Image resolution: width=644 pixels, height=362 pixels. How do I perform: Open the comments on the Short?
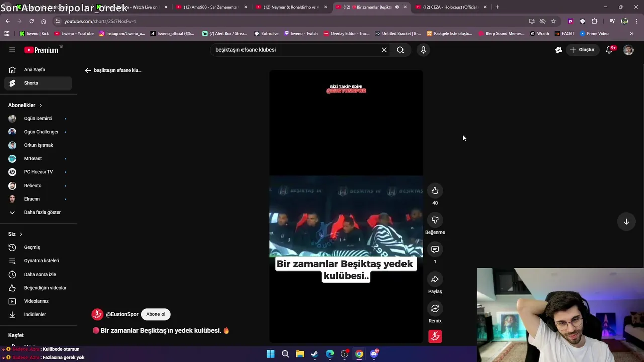(435, 249)
